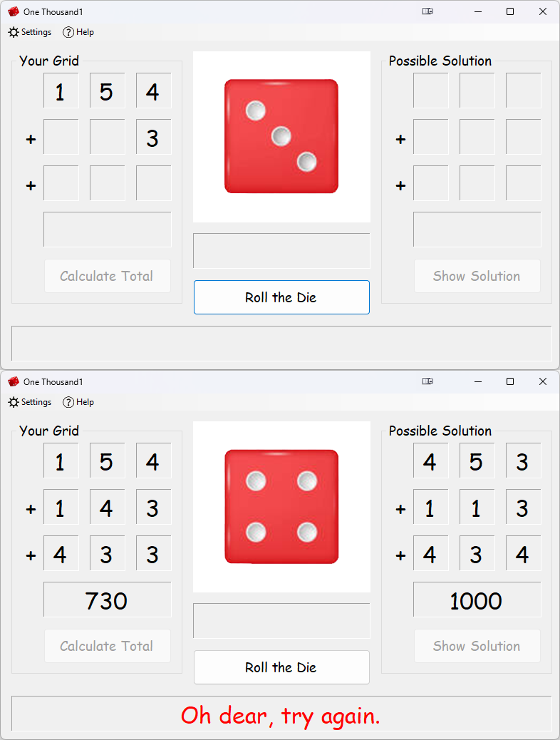Click the title-bar tool icon left of minimize, lower window
This screenshot has height=740, width=560.
tap(427, 381)
